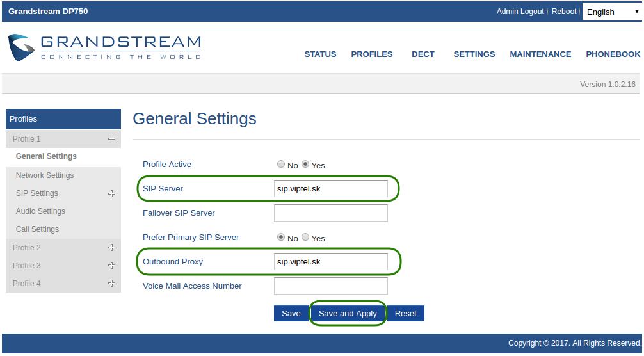Click the Reboot link
644x356 pixels.
coord(564,12)
